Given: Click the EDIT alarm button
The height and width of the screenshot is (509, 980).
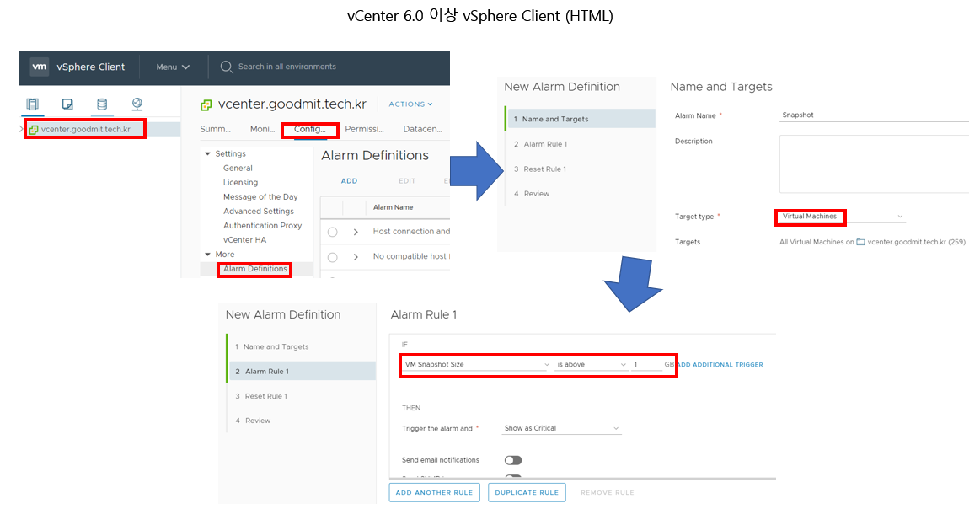Looking at the screenshot, I should 407,181.
